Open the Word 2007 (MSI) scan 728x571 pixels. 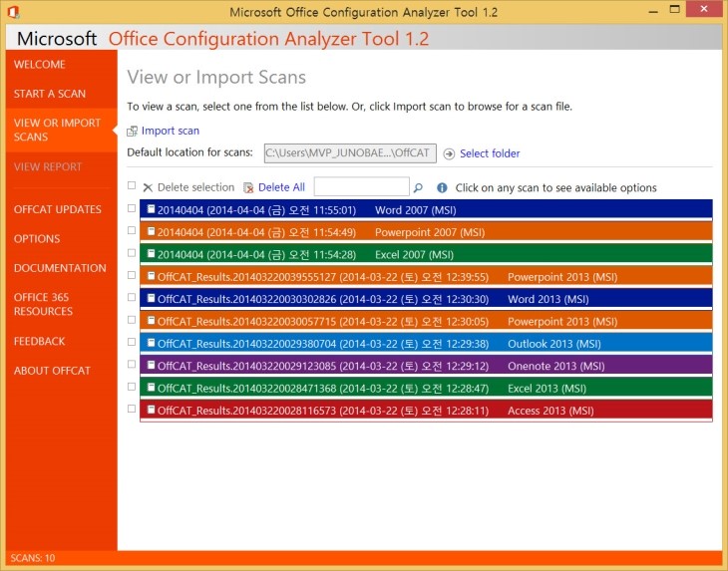(426, 210)
